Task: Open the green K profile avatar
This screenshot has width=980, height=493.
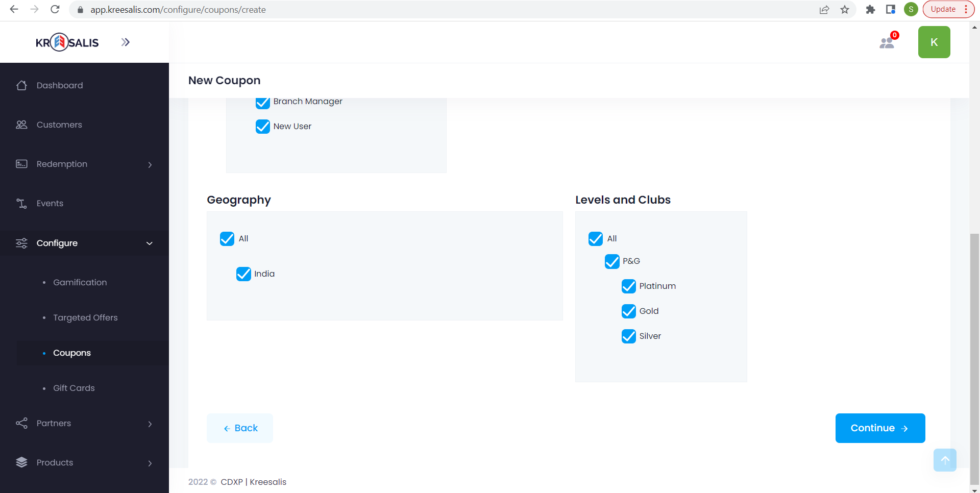Action: point(934,42)
